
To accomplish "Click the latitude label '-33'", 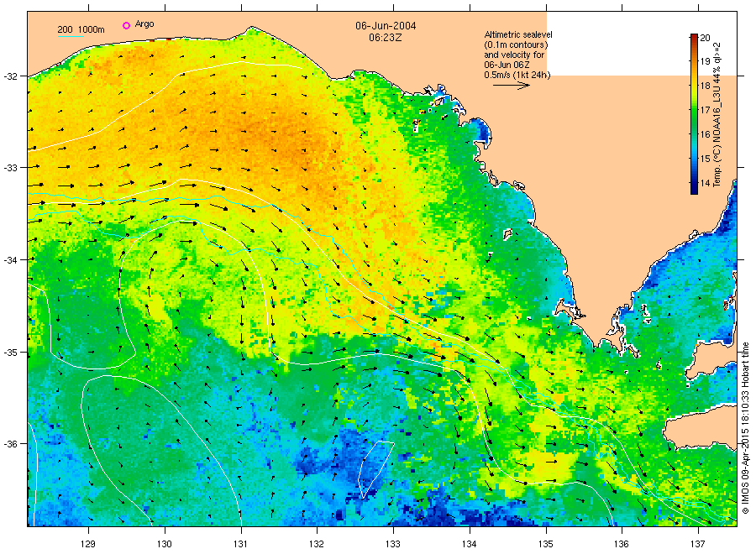I will 9,168.
